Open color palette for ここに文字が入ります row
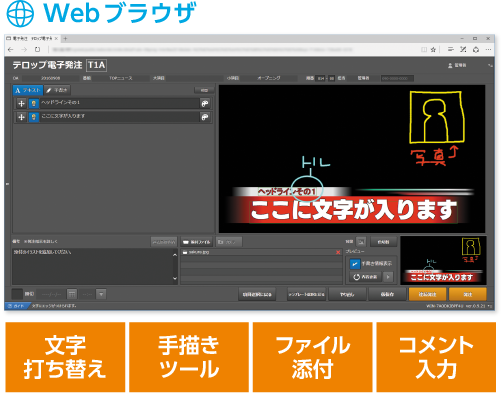 click(x=205, y=117)
